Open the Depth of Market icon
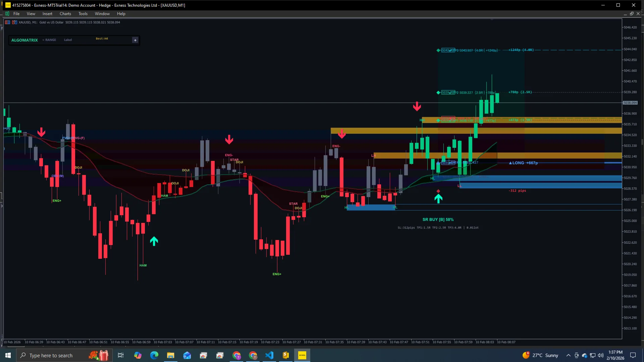The height and width of the screenshot is (362, 644). click(7, 22)
